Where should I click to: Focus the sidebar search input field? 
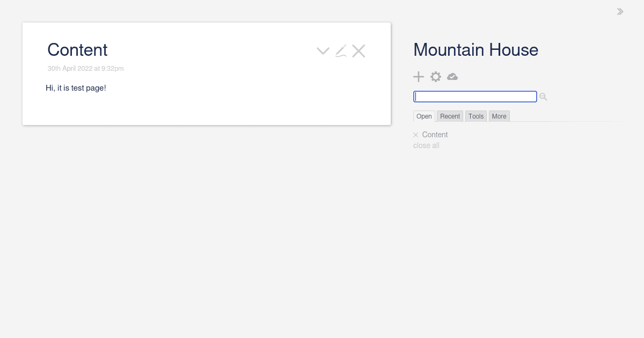475,97
